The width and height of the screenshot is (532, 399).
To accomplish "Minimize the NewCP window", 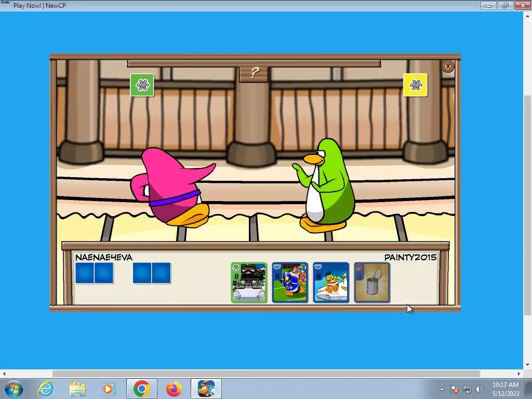I will coord(488,5).
